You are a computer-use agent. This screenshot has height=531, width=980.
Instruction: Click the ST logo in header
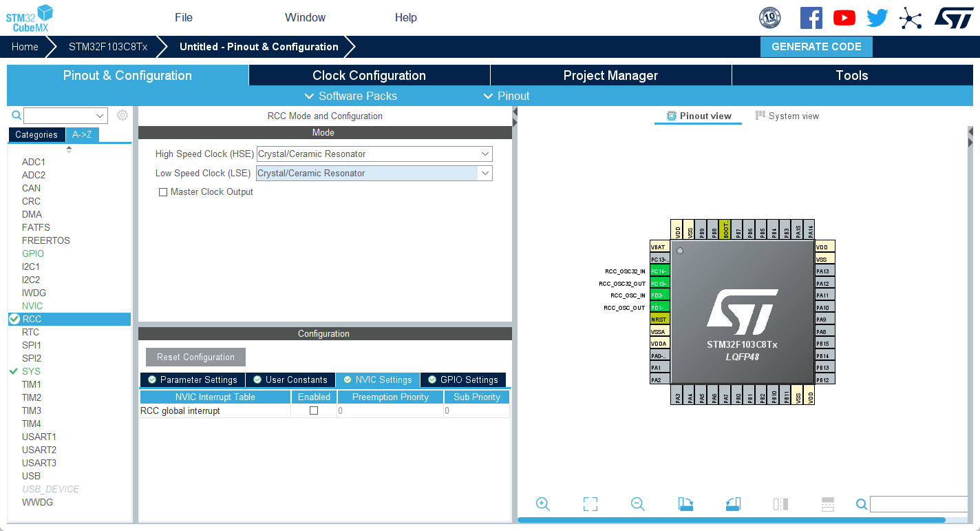tap(954, 18)
